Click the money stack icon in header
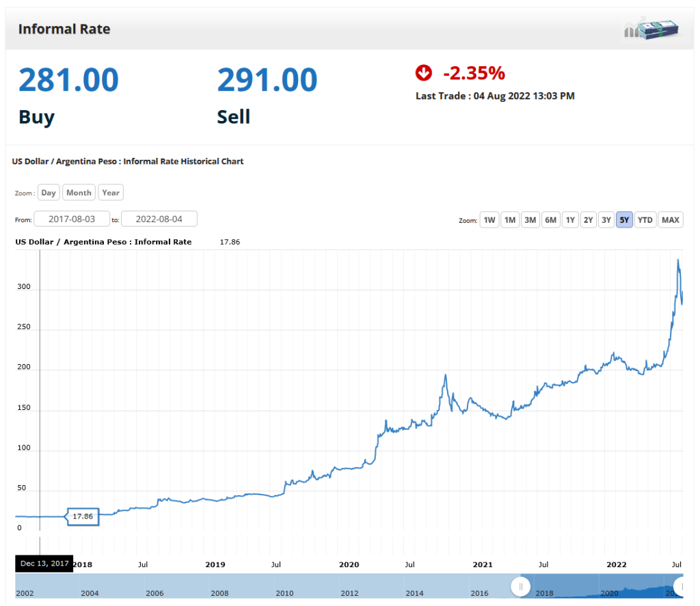This screenshot has height=606, width=700. coord(653,29)
